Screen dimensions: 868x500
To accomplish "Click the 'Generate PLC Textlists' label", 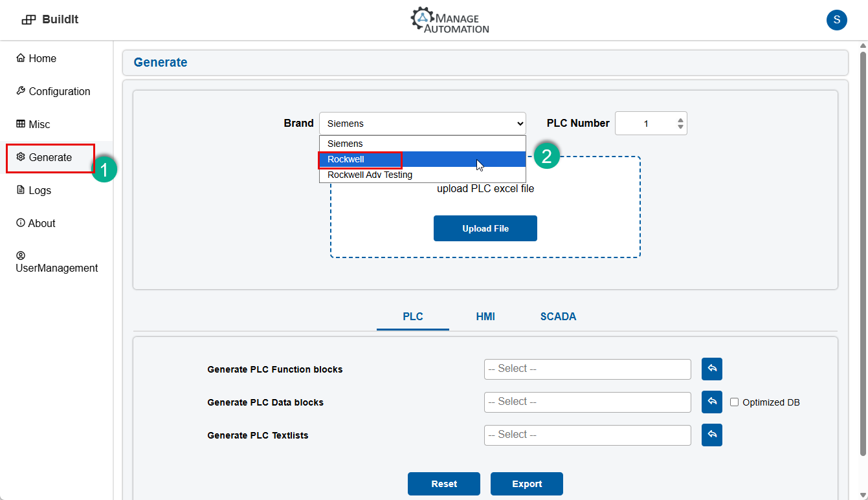I will (x=258, y=435).
